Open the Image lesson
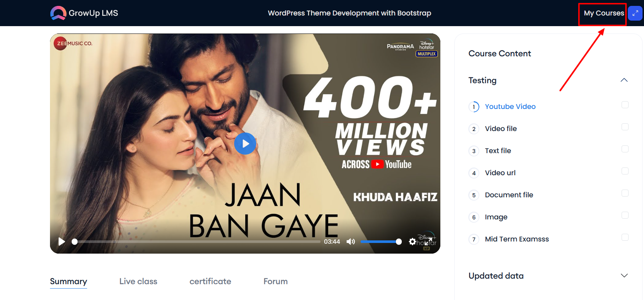The width and height of the screenshot is (644, 300). (x=496, y=217)
